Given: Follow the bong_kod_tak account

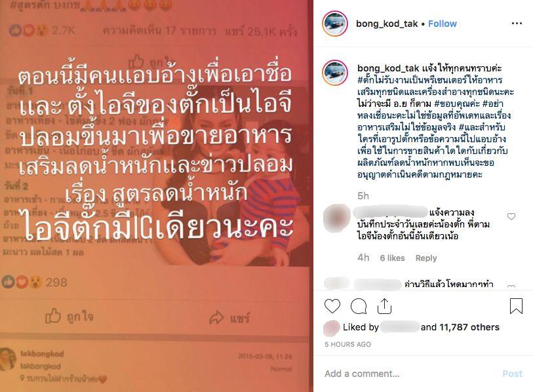Looking at the screenshot, I should [x=443, y=24].
